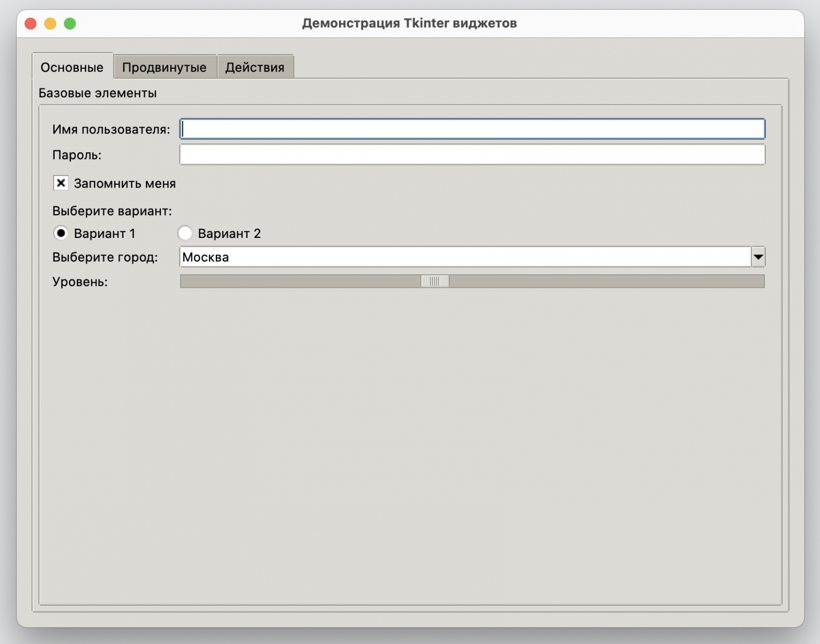Click the Базовые элементы frame label

pyautogui.click(x=98, y=92)
